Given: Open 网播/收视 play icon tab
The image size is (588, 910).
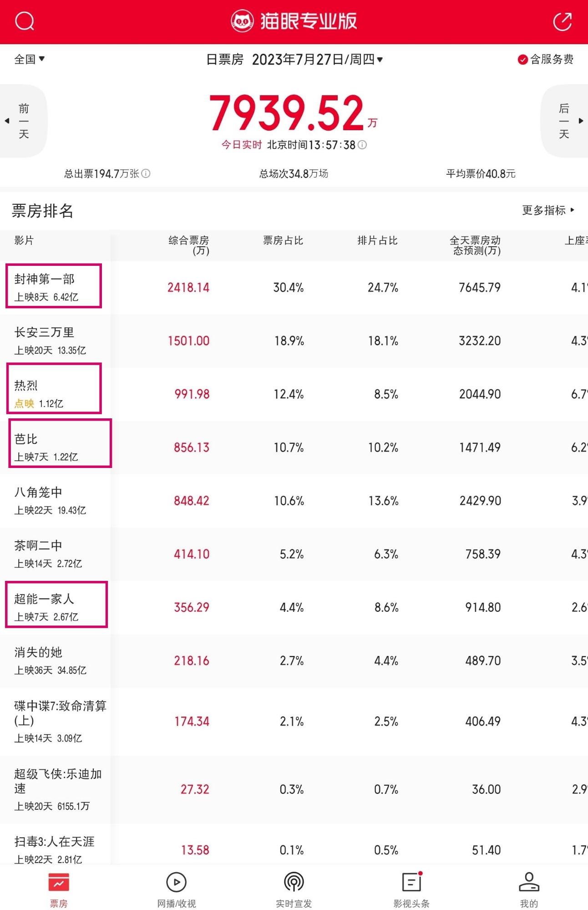Looking at the screenshot, I should 177,889.
